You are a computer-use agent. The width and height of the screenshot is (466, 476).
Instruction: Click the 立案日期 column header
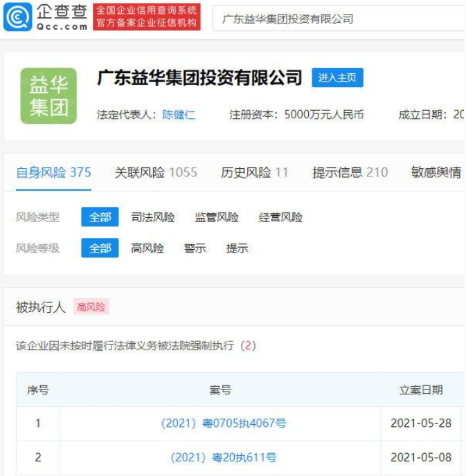click(421, 390)
